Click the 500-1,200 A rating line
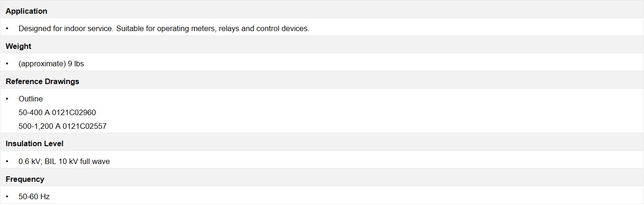This screenshot has height=206, width=644. (63, 126)
